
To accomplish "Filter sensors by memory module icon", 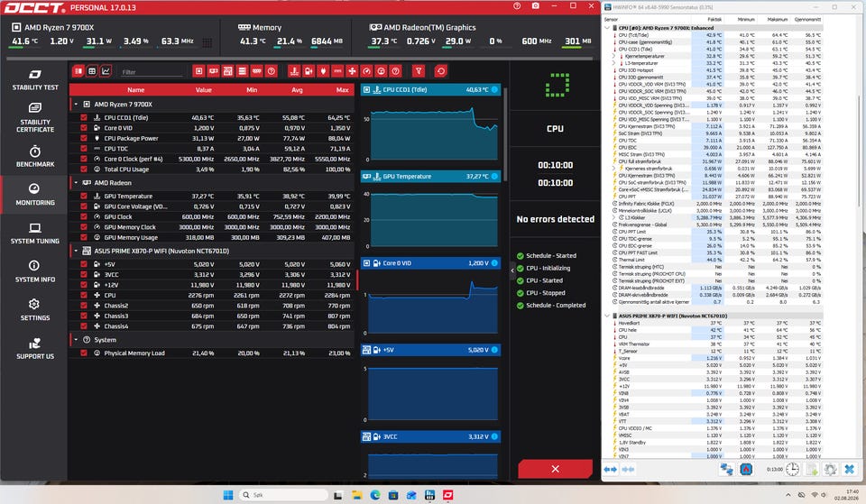I will [256, 71].
